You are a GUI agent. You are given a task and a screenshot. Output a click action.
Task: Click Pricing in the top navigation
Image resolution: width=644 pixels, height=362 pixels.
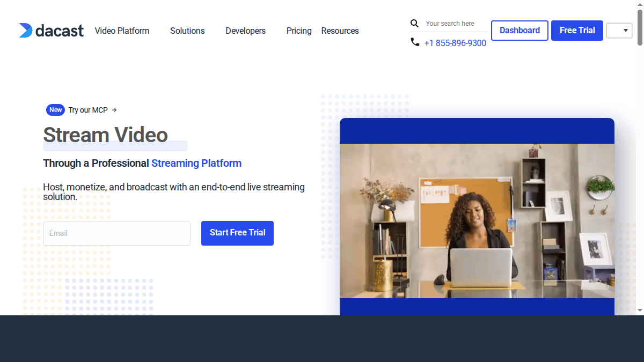click(x=299, y=31)
